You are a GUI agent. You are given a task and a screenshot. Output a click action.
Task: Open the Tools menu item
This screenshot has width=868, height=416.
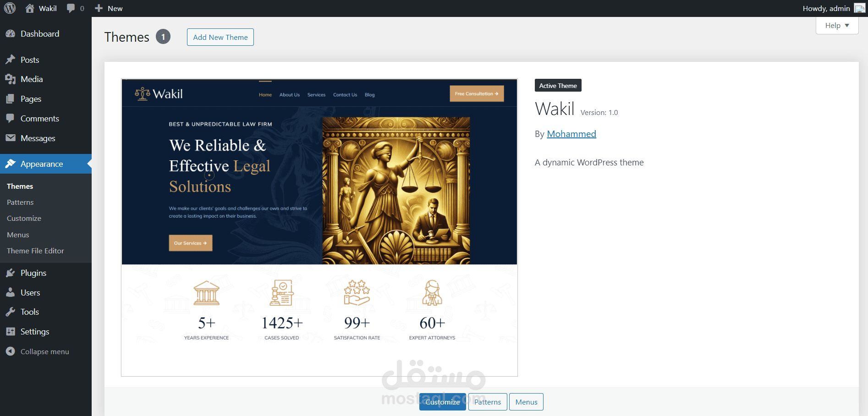pyautogui.click(x=46, y=312)
